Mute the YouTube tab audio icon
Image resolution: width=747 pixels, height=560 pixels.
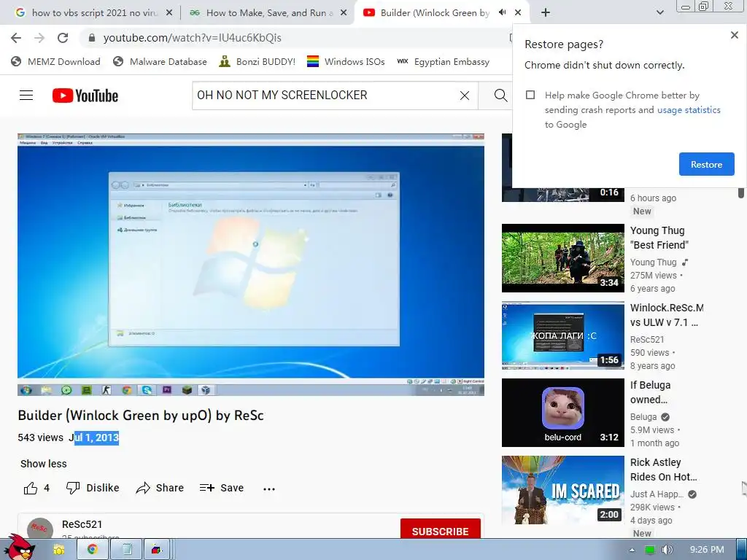[502, 12]
